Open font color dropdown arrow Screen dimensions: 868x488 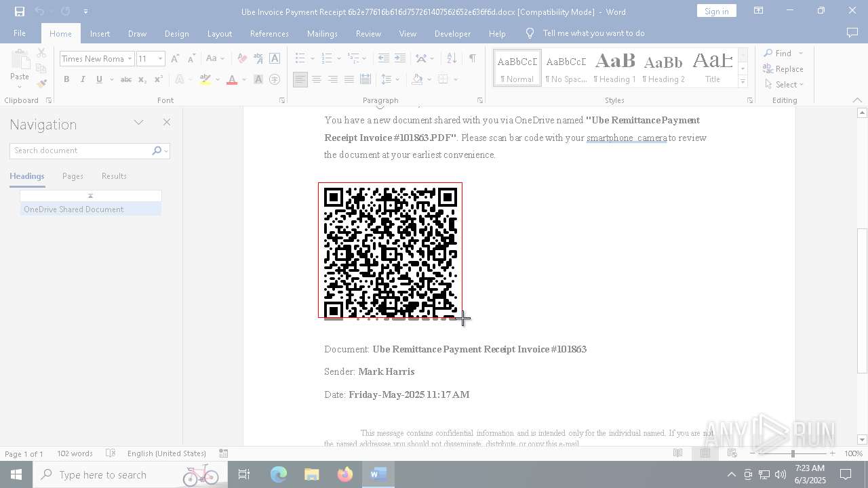tap(244, 79)
